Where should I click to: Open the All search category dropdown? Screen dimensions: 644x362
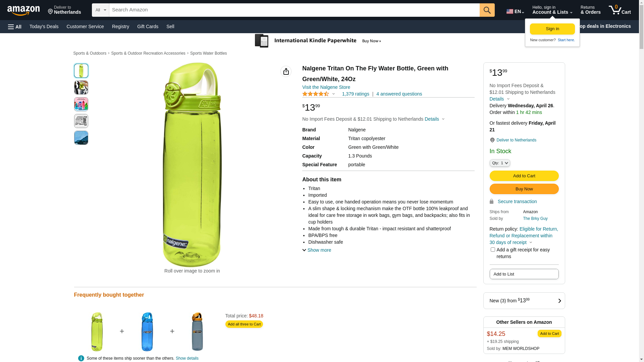tap(100, 10)
